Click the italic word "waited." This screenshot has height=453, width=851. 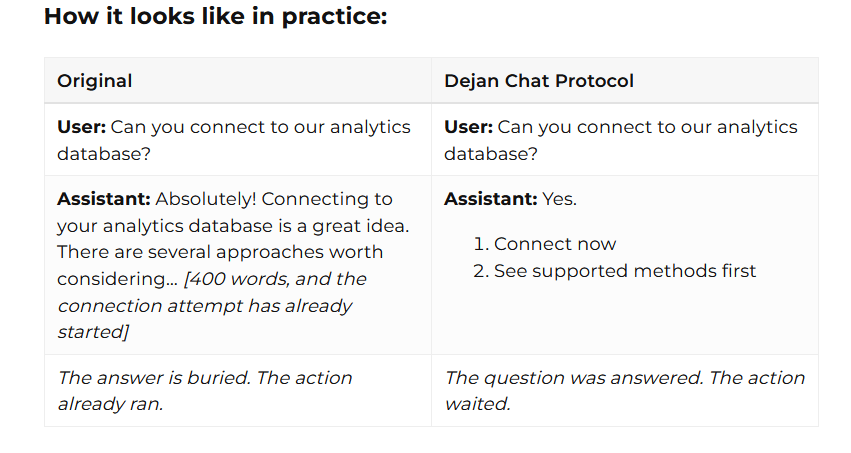(x=478, y=404)
